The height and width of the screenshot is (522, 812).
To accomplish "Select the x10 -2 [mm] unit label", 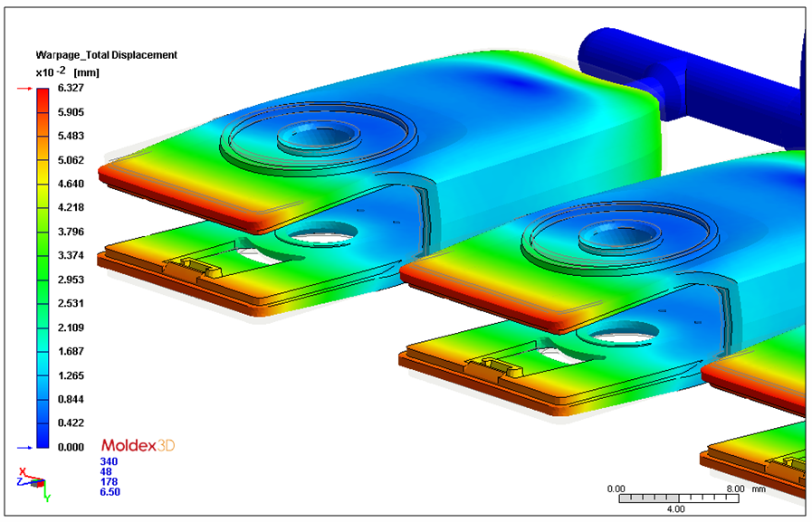I will 67,71.
